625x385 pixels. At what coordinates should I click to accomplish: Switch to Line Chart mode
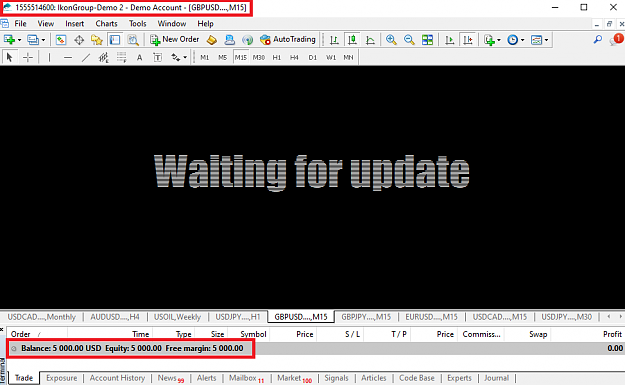370,39
